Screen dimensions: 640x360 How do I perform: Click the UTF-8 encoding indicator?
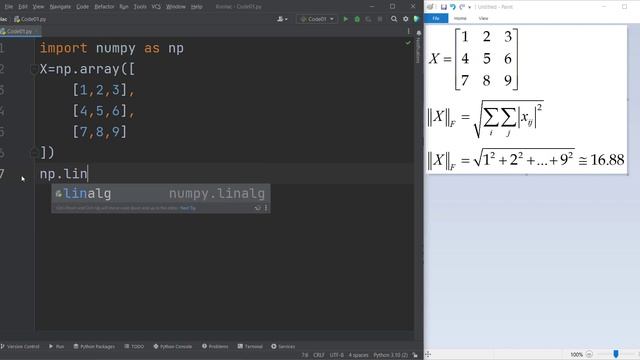point(337,355)
